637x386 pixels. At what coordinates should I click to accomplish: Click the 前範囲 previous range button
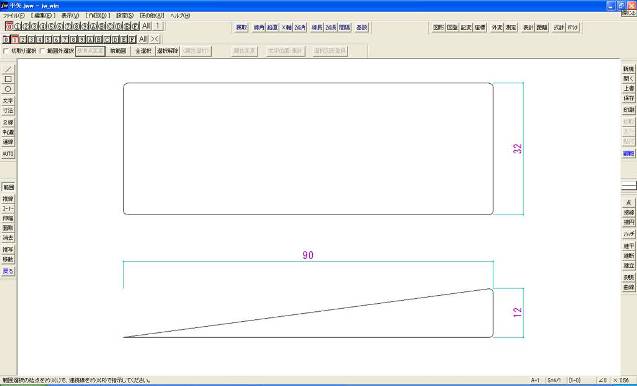pyautogui.click(x=118, y=51)
